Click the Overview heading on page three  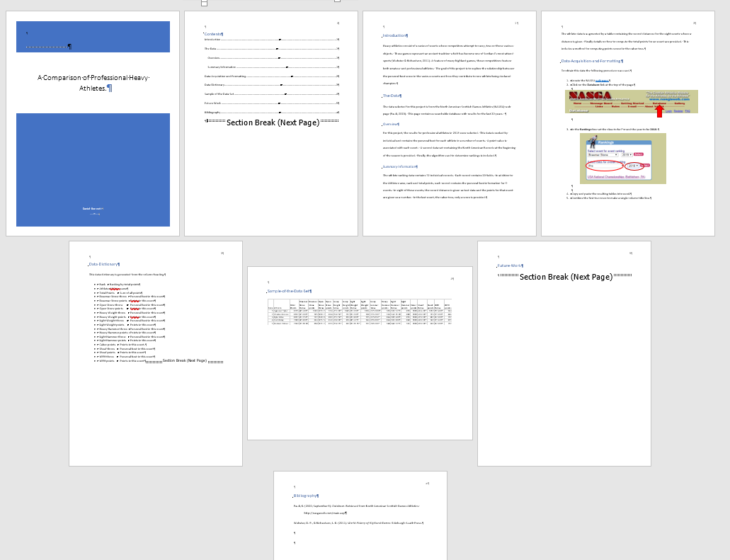(392, 124)
